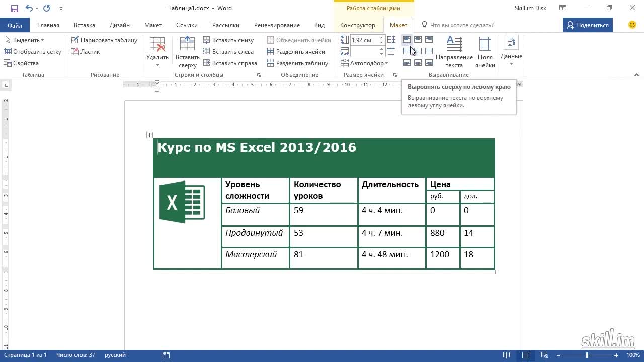This screenshot has height=362, width=644.
Task: Click Вставить снизу
Action: pyautogui.click(x=228, y=40)
